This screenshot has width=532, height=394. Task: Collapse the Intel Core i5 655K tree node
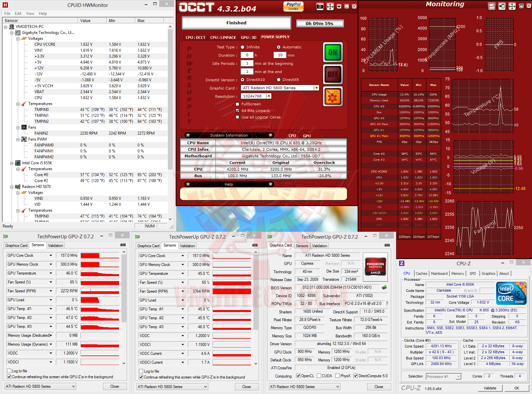coord(12,163)
